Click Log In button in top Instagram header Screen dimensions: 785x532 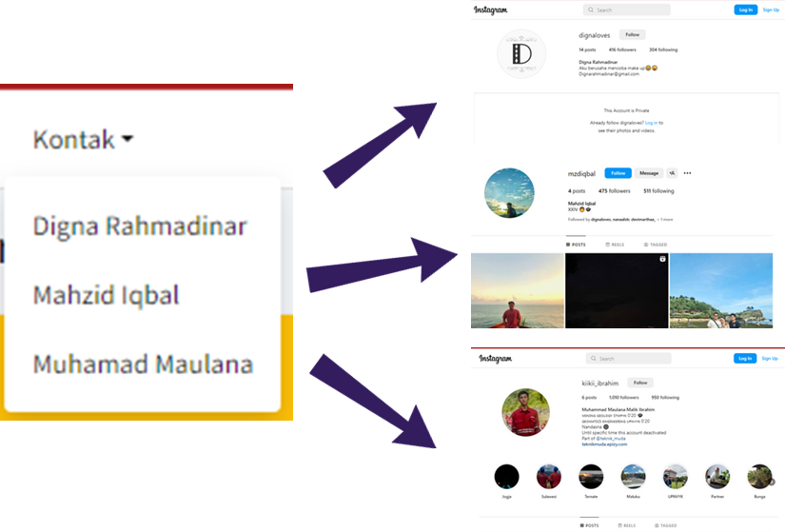coord(745,10)
